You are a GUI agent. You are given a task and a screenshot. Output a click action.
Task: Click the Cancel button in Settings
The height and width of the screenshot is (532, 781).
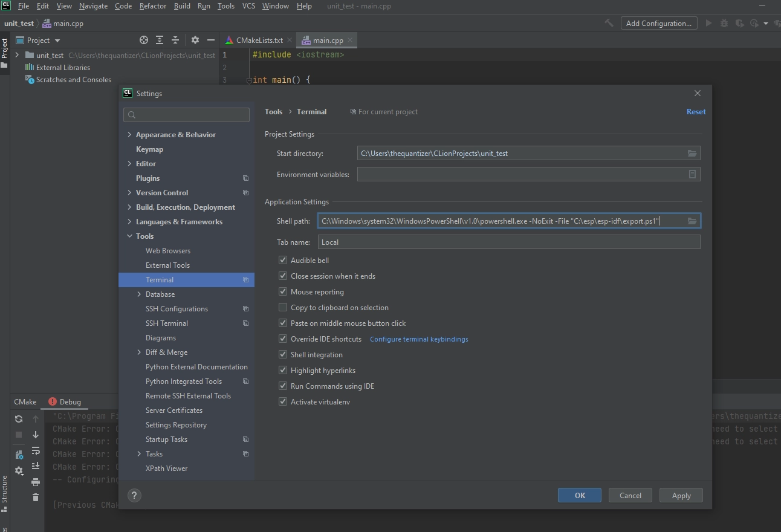point(630,495)
